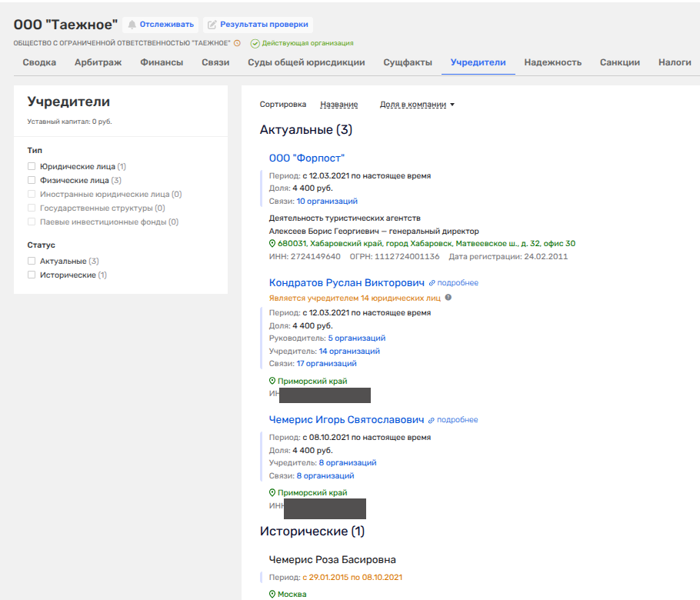This screenshot has width=700, height=600.
Task: Check the Юридические лица filter
Action: tap(32, 166)
